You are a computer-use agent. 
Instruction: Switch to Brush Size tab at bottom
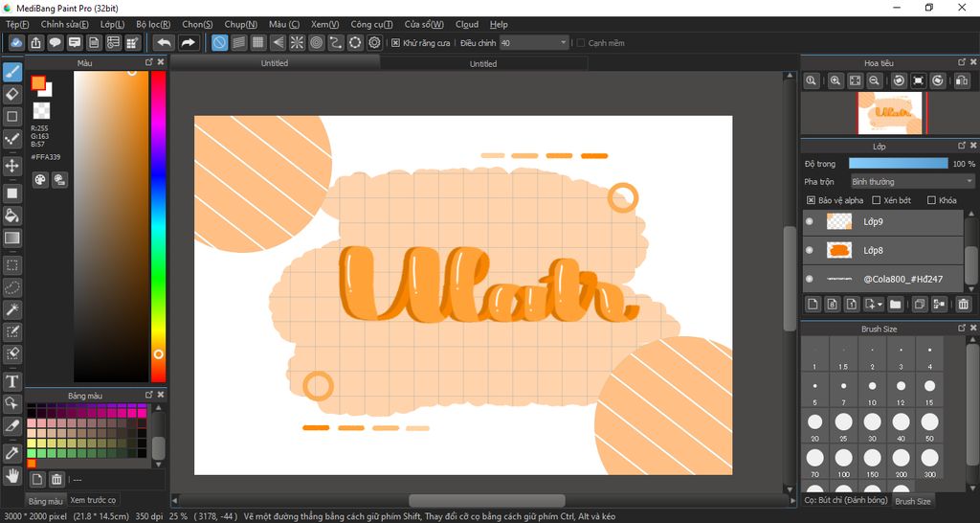(x=912, y=500)
